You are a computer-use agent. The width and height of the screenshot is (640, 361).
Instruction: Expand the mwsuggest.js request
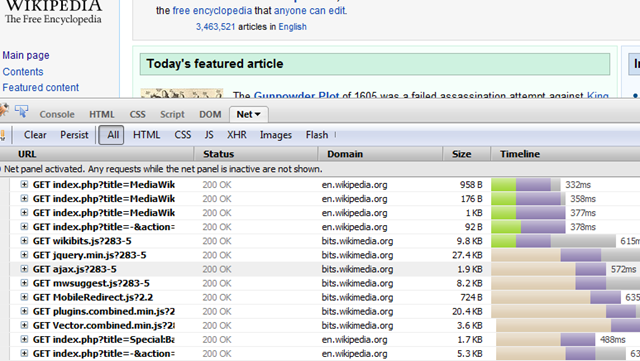(x=24, y=283)
